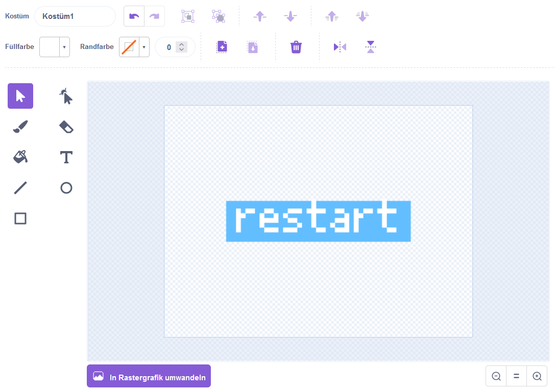Select the Rectangle tool

20,218
